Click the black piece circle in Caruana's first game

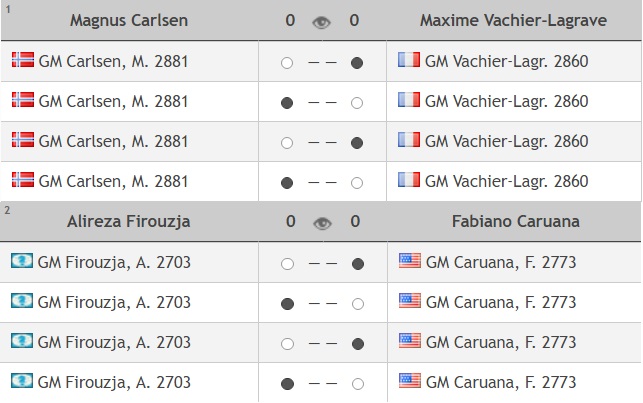357,263
